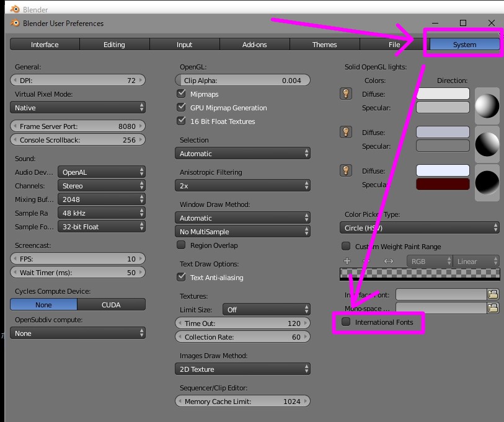The height and width of the screenshot is (422, 504).
Task: Click the Console Scrollback field
Action: [77, 140]
